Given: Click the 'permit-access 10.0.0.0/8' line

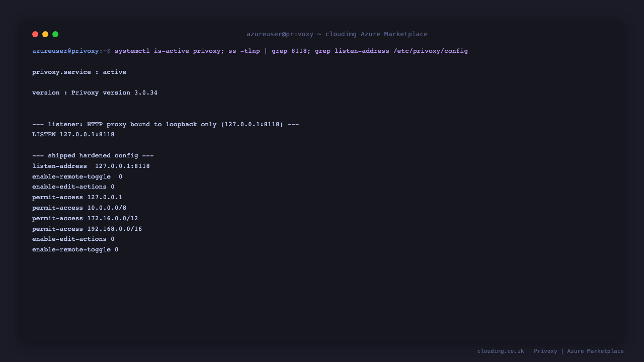Looking at the screenshot, I should click(79, 208).
